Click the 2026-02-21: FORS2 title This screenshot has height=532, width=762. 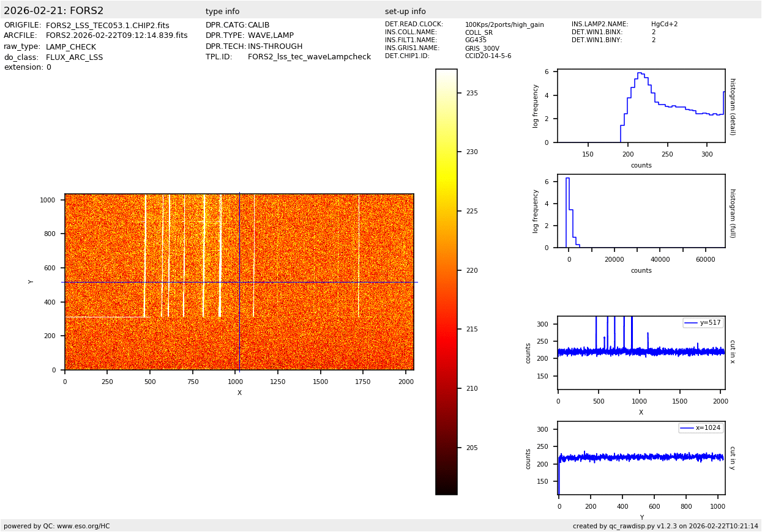point(54,11)
